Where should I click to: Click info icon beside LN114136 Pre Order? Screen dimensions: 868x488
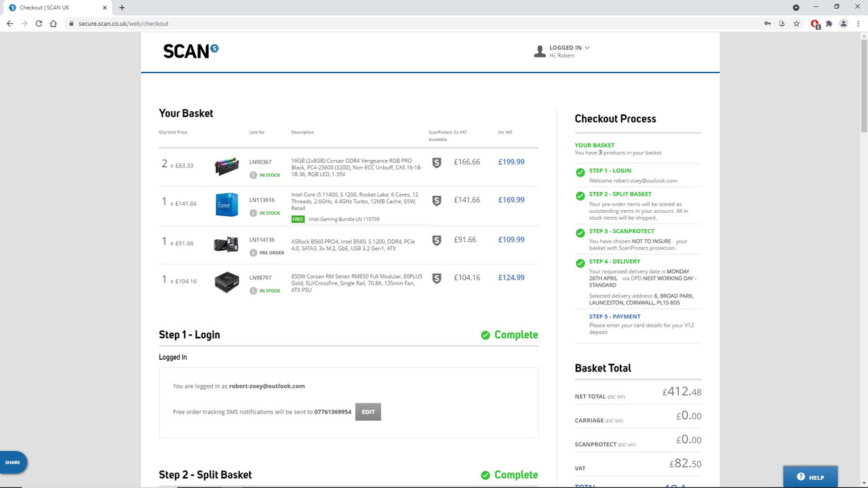coord(253,253)
